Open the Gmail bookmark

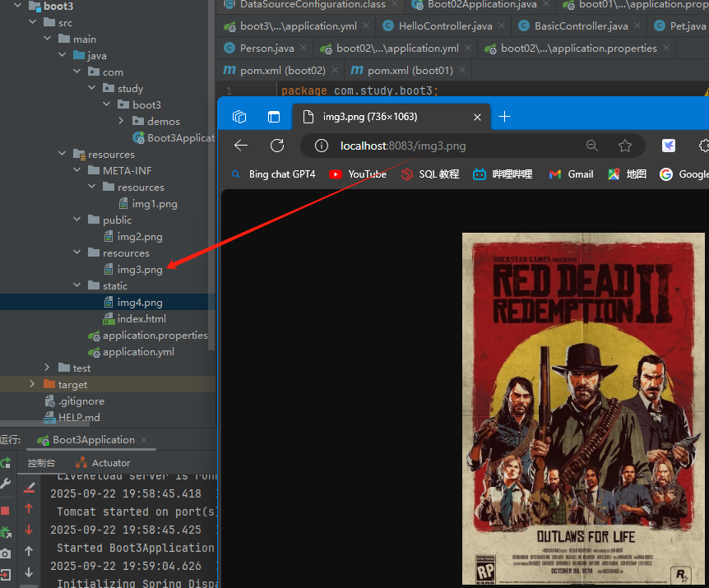(571, 174)
